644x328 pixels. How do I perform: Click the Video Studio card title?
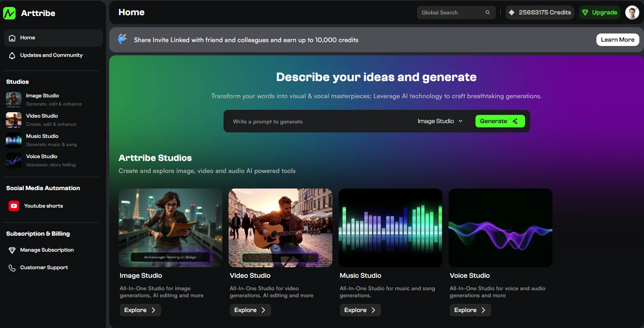[x=250, y=275]
